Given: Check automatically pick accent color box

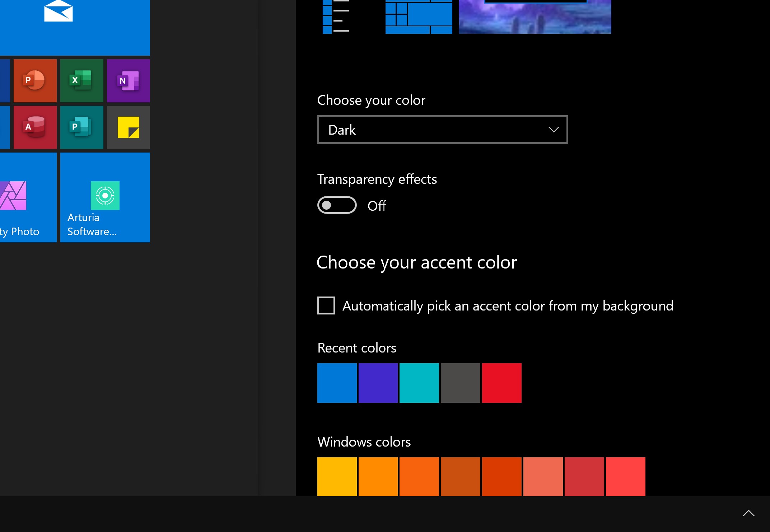Looking at the screenshot, I should tap(326, 305).
